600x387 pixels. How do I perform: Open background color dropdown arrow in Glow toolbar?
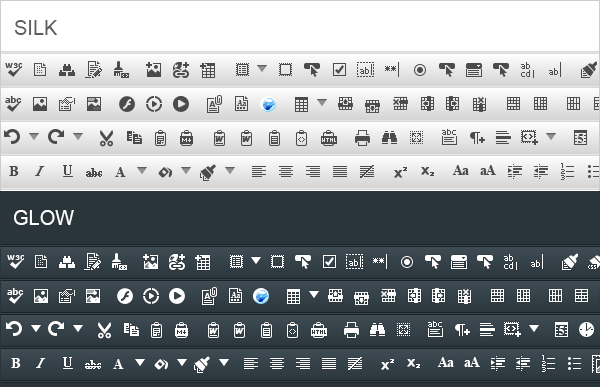point(182,362)
